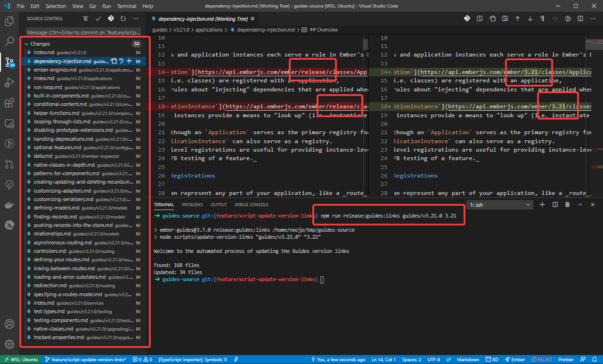Change language mode Markdown in status bar
603x364 pixels.
pos(468,359)
